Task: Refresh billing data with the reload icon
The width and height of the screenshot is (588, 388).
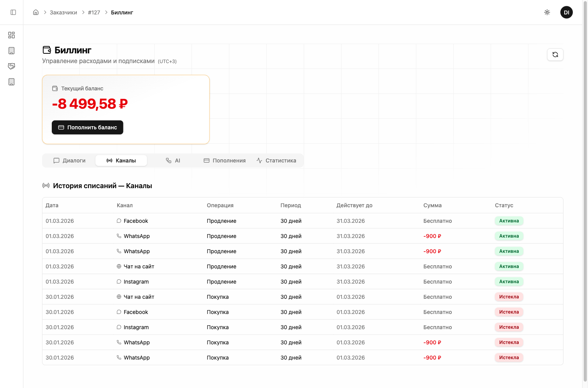Action: click(x=555, y=55)
